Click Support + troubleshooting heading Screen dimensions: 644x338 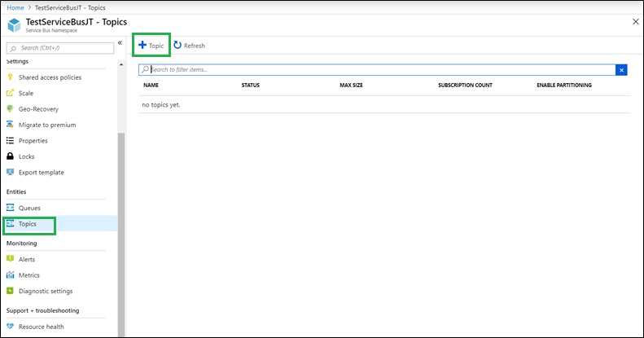point(42,310)
